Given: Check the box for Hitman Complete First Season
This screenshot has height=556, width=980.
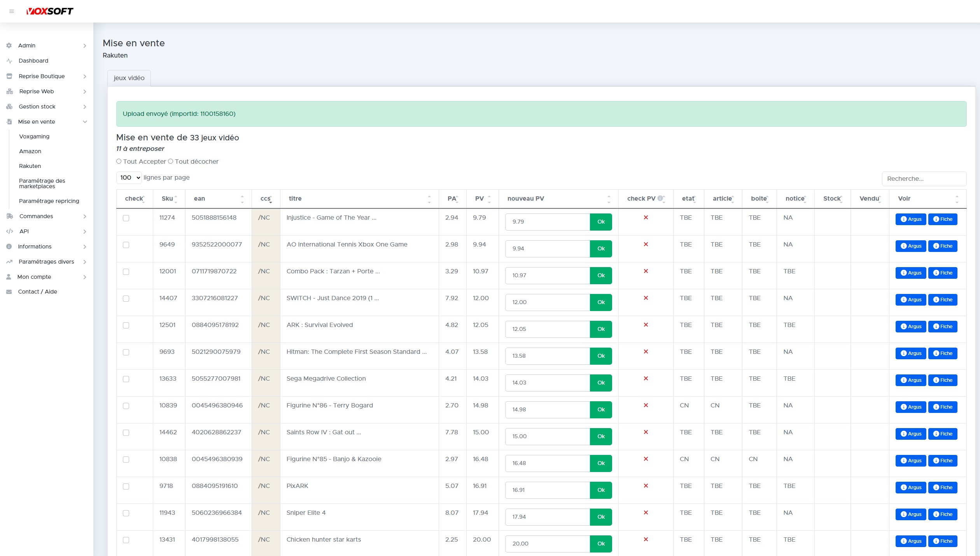Looking at the screenshot, I should (126, 352).
